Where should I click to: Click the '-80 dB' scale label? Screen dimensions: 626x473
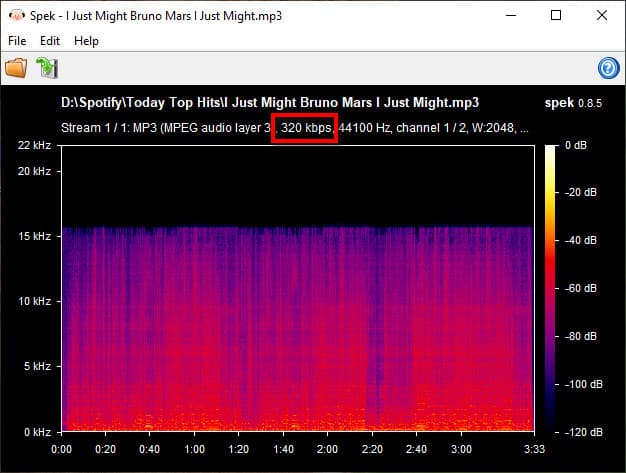(580, 336)
